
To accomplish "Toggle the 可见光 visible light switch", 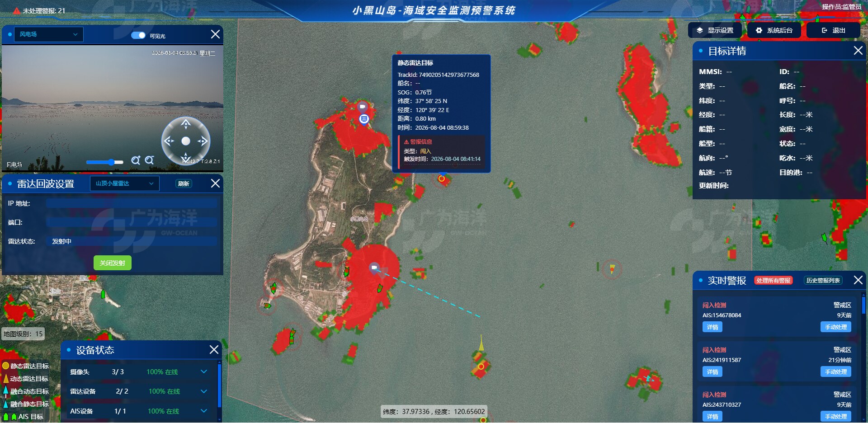I will pos(138,35).
